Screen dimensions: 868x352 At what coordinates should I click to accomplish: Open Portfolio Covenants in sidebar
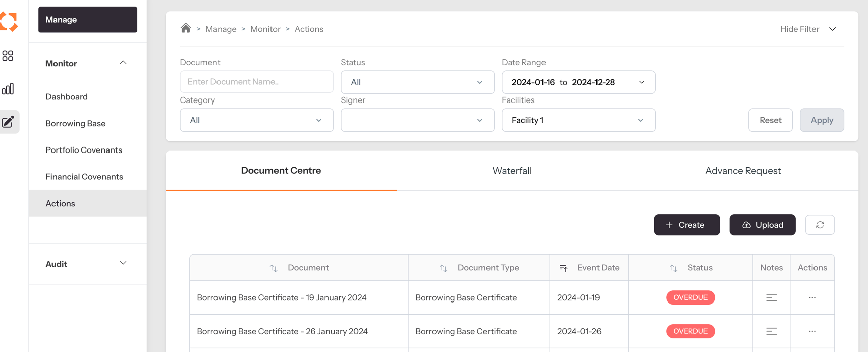pyautogui.click(x=84, y=150)
